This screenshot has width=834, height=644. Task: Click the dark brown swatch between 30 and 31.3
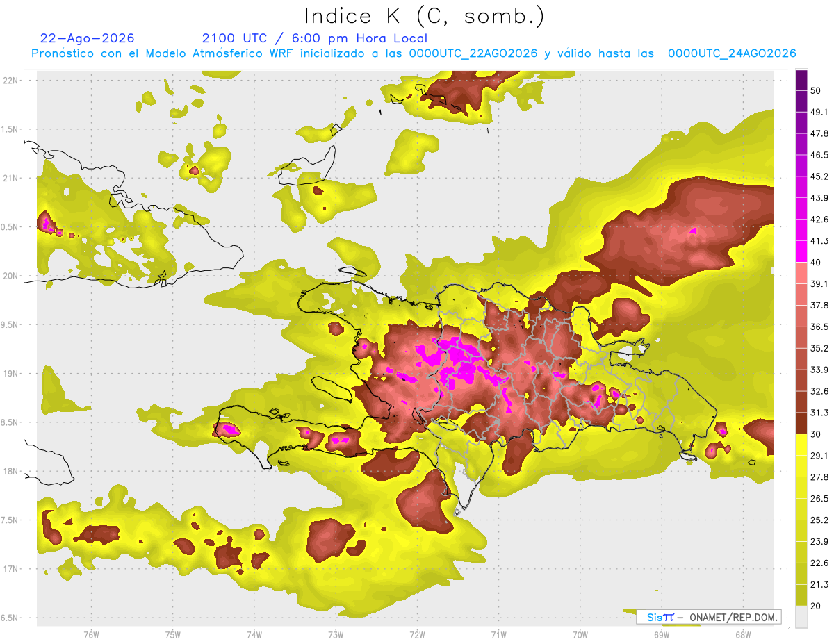pyautogui.click(x=801, y=423)
